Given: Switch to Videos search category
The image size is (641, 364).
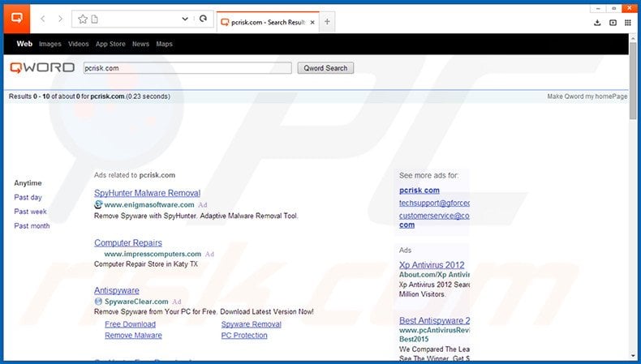Looking at the screenshot, I should click(78, 44).
